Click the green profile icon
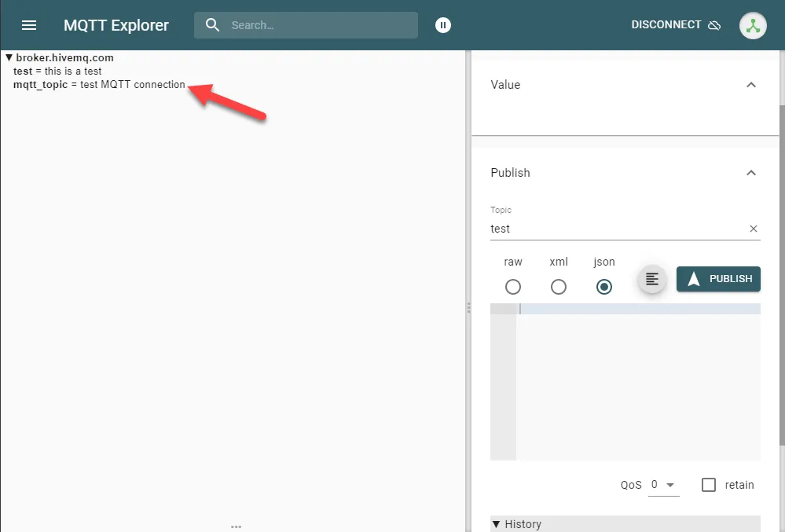The width and height of the screenshot is (785, 532). click(x=752, y=25)
